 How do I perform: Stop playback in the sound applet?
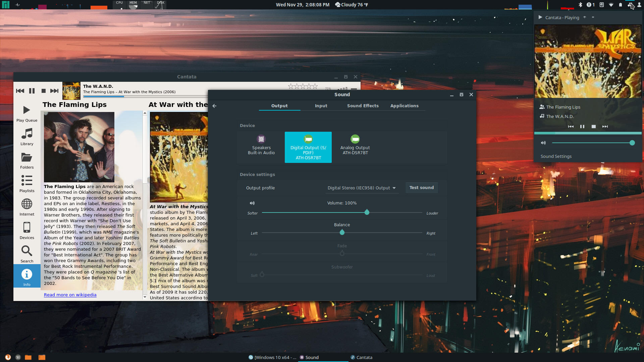[594, 127]
